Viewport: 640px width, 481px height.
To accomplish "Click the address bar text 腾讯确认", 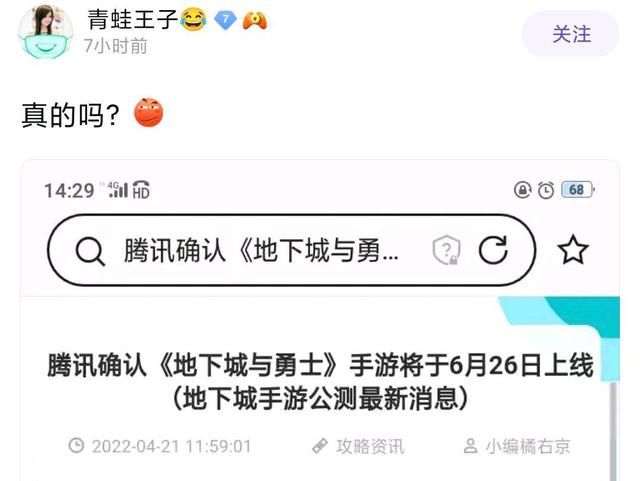I will tap(175, 250).
